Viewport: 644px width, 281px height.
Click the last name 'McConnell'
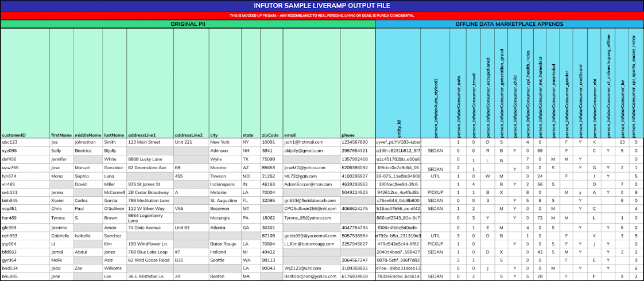(114, 192)
